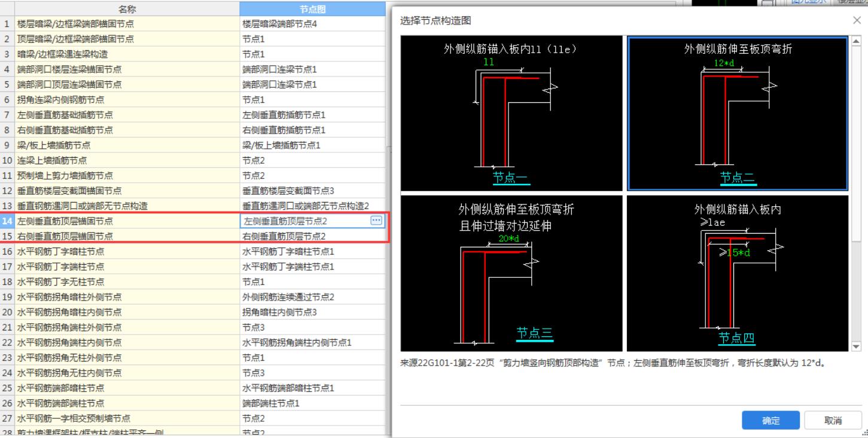Screen dimensions: 868x438
Task: Select the 节点二 construction thumbnail
Action: [x=738, y=114]
